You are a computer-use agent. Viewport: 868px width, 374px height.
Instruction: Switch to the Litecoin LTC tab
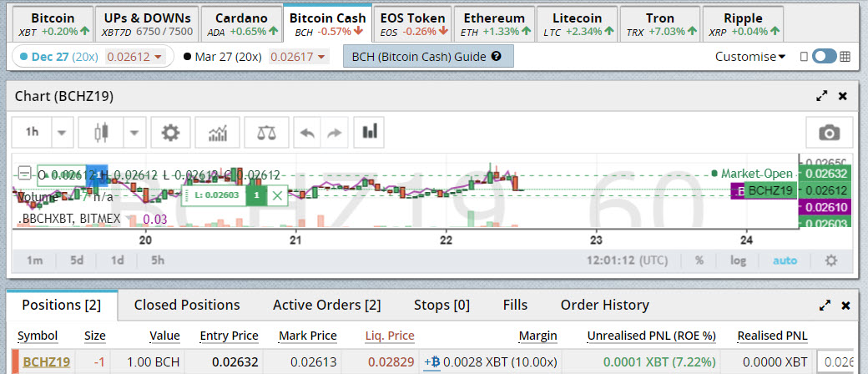click(577, 24)
